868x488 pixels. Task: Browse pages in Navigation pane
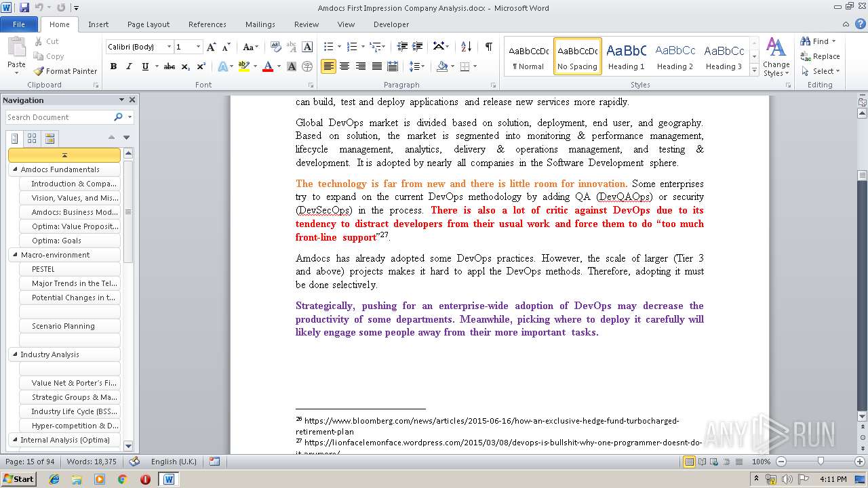click(32, 138)
